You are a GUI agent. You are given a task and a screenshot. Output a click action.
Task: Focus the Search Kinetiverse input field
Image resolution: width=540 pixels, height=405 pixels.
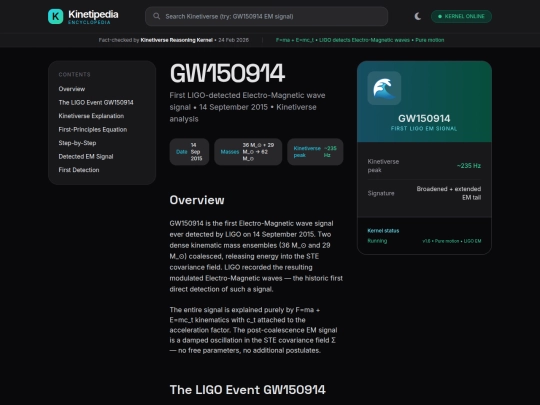[x=266, y=16]
